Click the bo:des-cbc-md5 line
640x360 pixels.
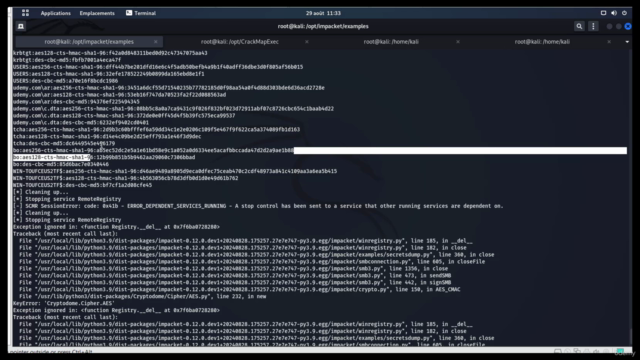[x=61, y=164]
